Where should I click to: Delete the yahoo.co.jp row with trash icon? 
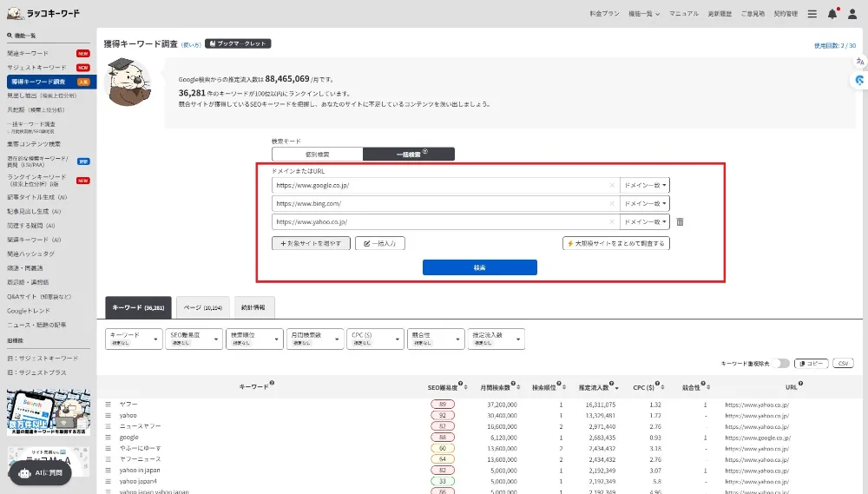tap(680, 221)
